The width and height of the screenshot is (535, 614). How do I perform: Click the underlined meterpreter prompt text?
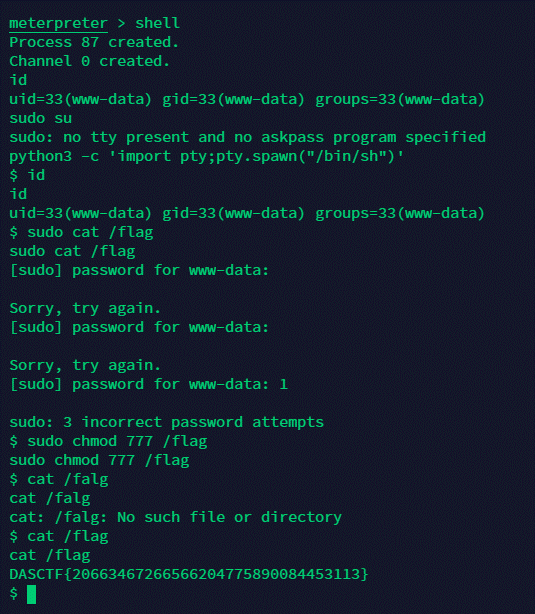click(x=58, y=23)
